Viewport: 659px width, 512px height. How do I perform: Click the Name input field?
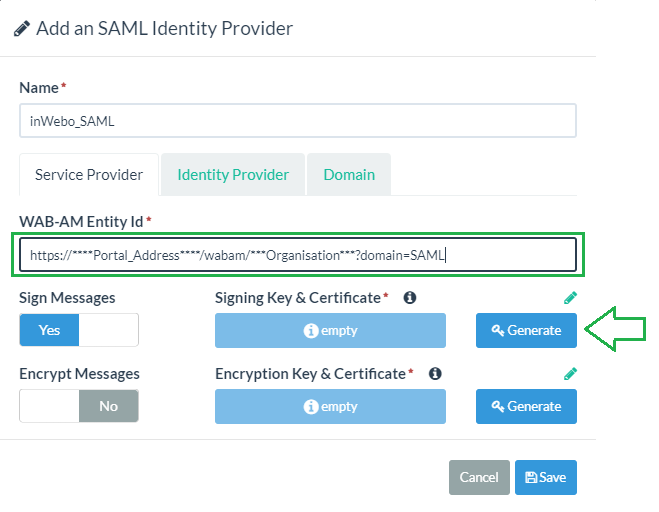coord(298,121)
